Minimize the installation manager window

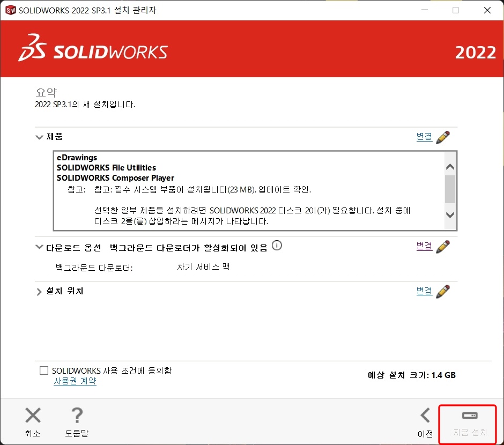click(425, 10)
